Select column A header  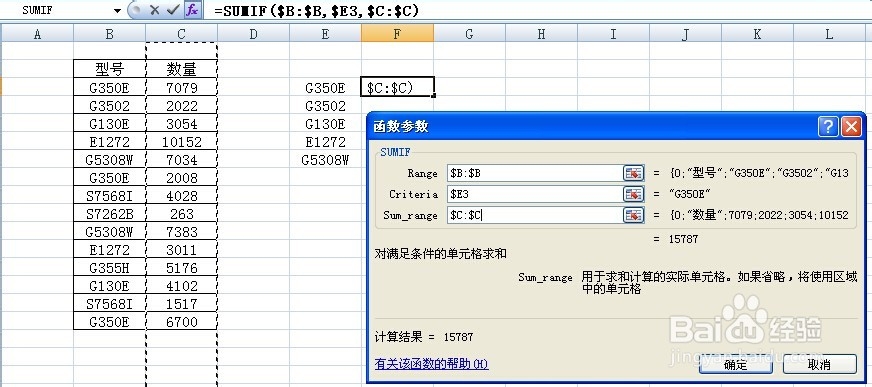point(37,34)
